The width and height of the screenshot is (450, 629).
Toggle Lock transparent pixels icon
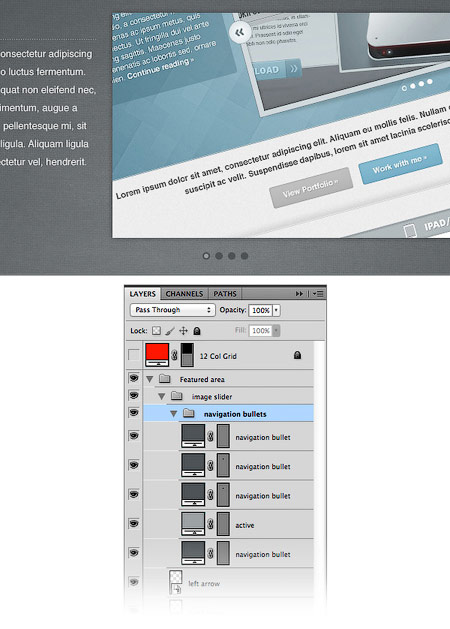point(156,331)
